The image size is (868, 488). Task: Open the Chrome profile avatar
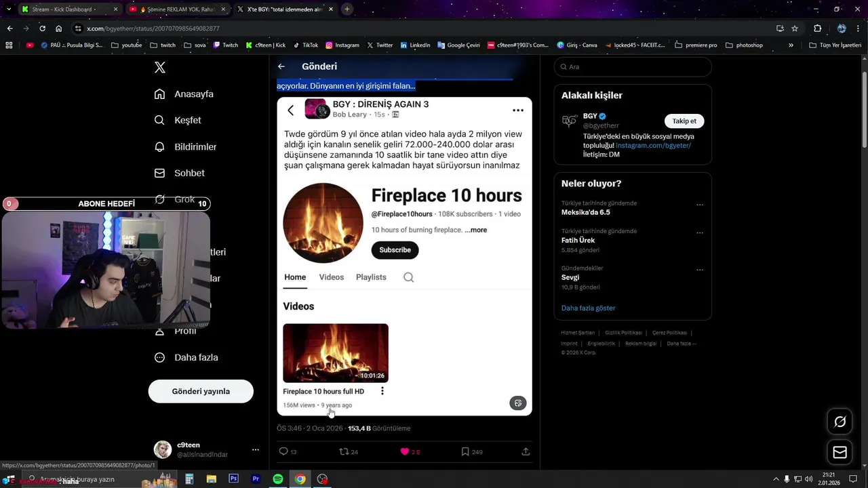(x=842, y=28)
